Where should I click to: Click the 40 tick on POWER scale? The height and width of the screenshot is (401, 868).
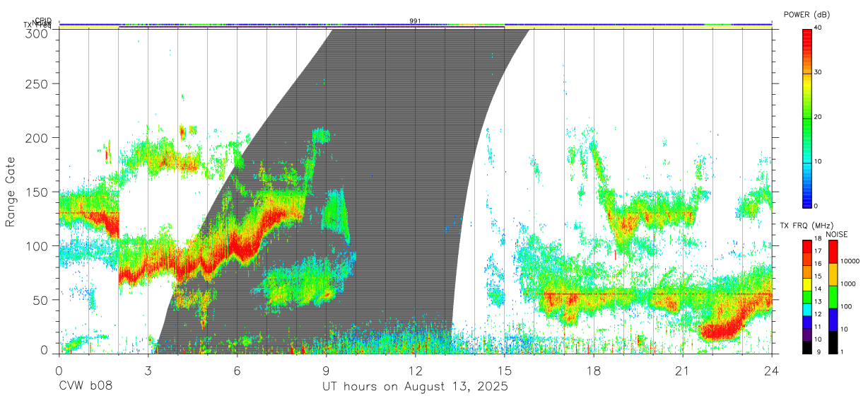(819, 28)
